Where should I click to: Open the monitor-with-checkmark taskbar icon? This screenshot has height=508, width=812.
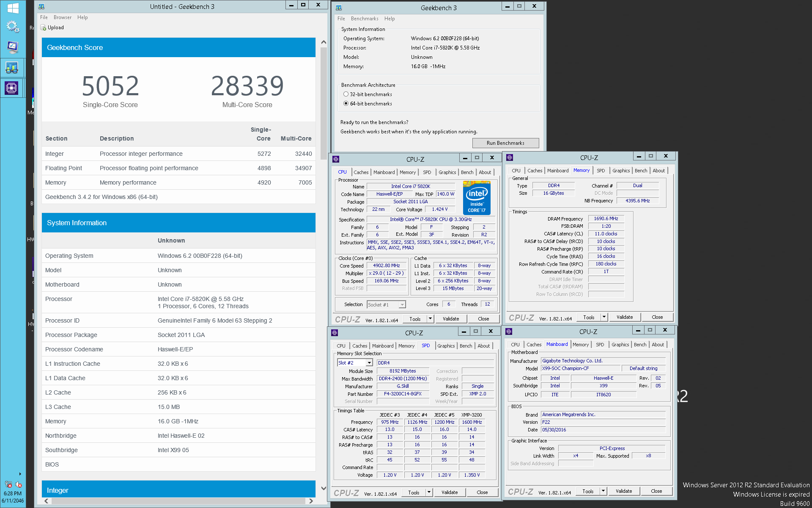coord(13,47)
